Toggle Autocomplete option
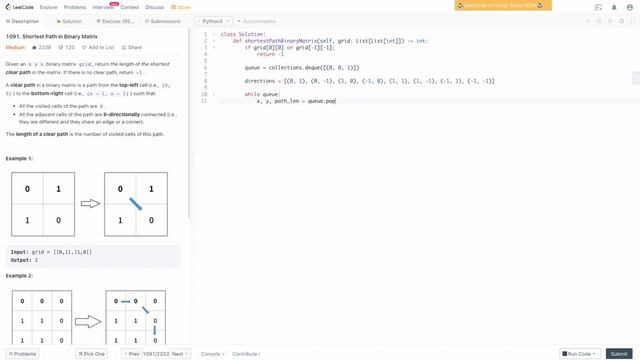The image size is (640, 360). tap(256, 21)
